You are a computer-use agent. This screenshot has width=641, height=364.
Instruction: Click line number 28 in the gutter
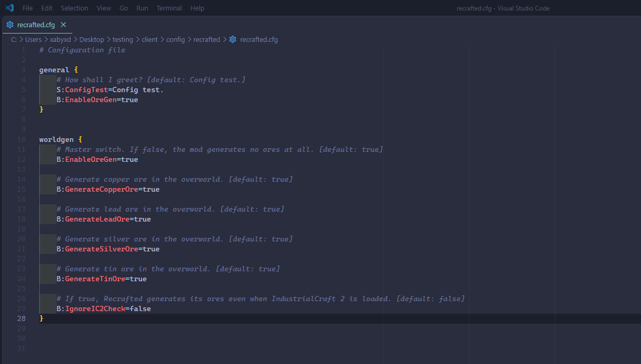click(21, 318)
